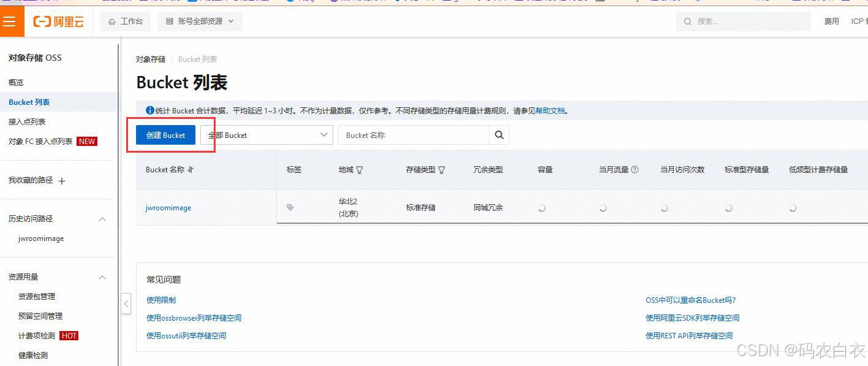Click the 冗余类型 column header
The image size is (868, 366).
point(488,169)
